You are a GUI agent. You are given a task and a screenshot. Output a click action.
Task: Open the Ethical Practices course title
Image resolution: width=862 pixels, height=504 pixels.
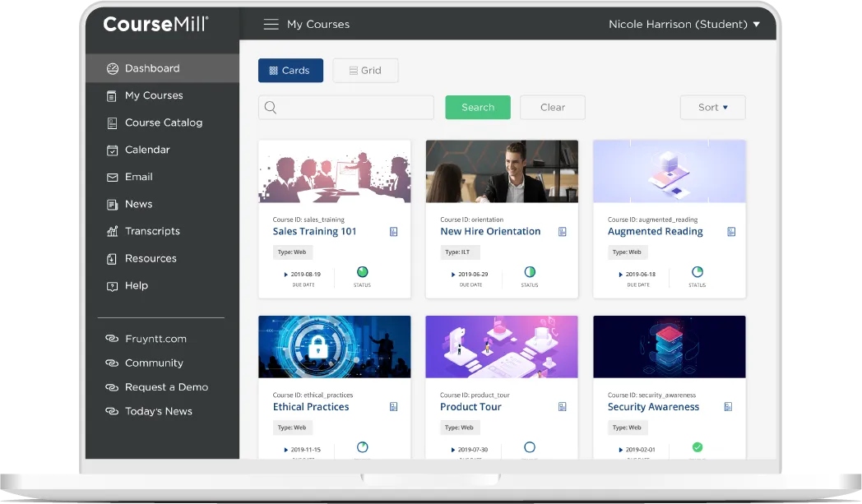(311, 407)
